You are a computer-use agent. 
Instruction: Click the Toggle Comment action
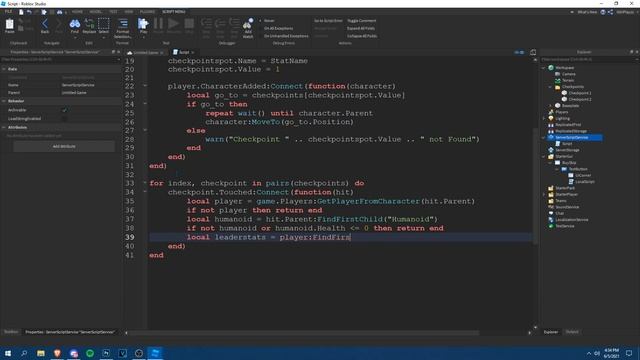point(362,20)
